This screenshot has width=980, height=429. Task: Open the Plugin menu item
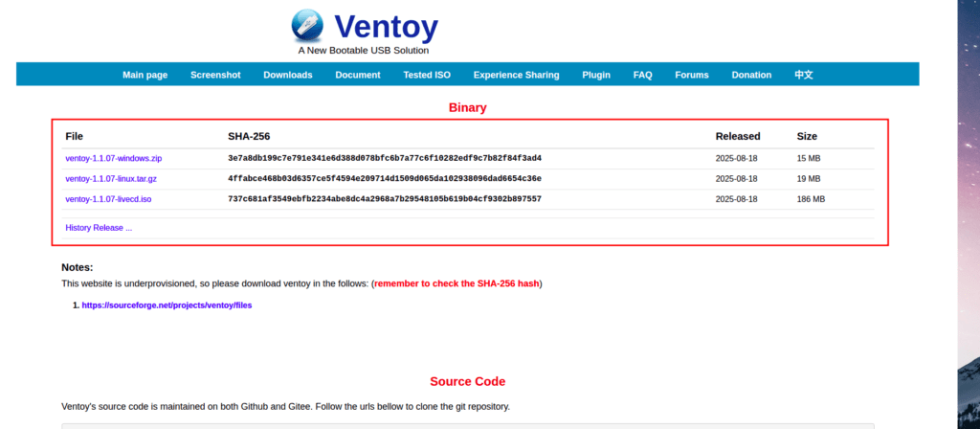pyautogui.click(x=596, y=75)
